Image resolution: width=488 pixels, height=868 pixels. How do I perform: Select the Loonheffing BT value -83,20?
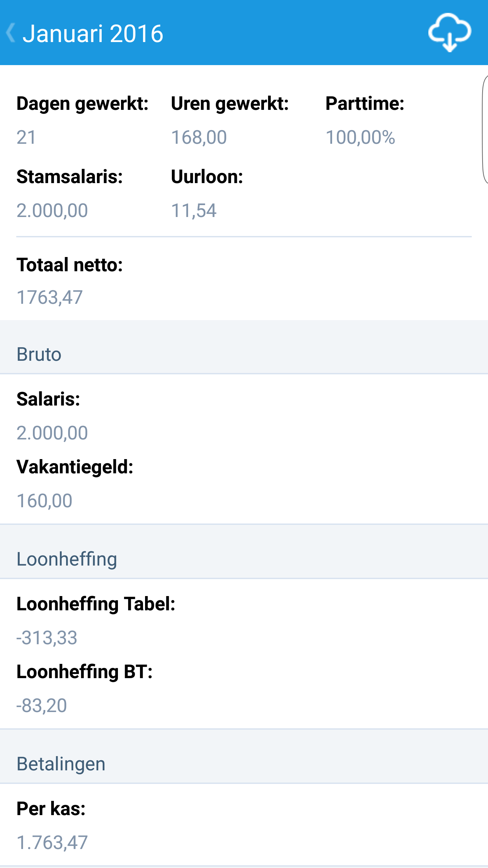click(x=42, y=706)
